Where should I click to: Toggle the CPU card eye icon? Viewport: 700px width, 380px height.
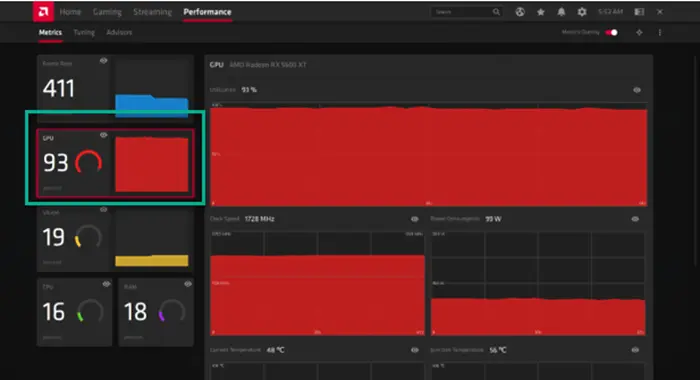click(x=106, y=284)
